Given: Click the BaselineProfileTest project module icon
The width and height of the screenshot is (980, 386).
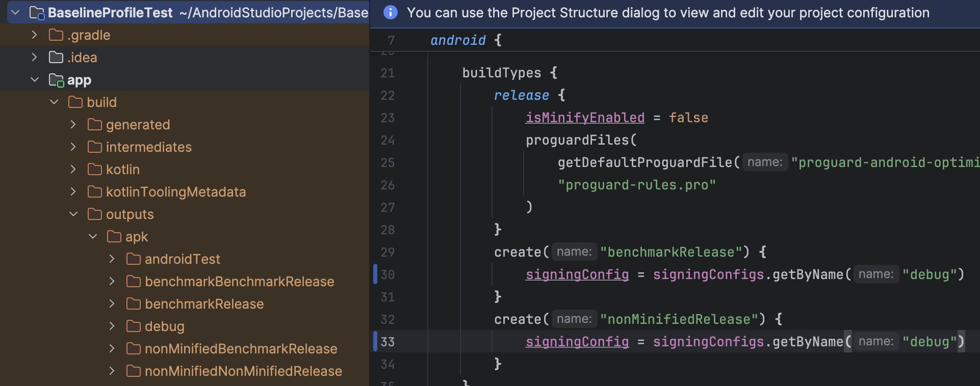Looking at the screenshot, I should pyautogui.click(x=37, y=13).
